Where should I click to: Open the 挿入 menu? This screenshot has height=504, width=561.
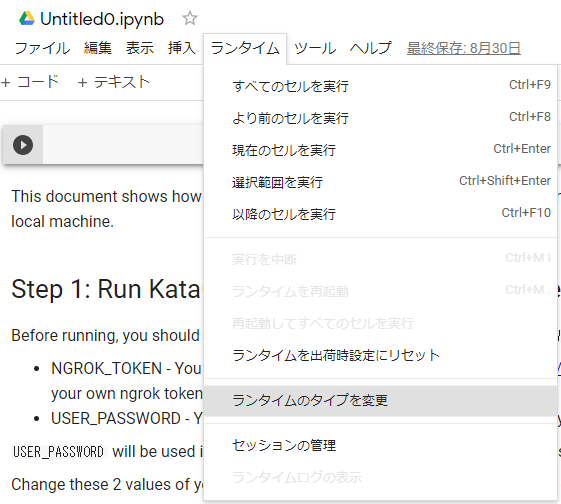[182, 48]
